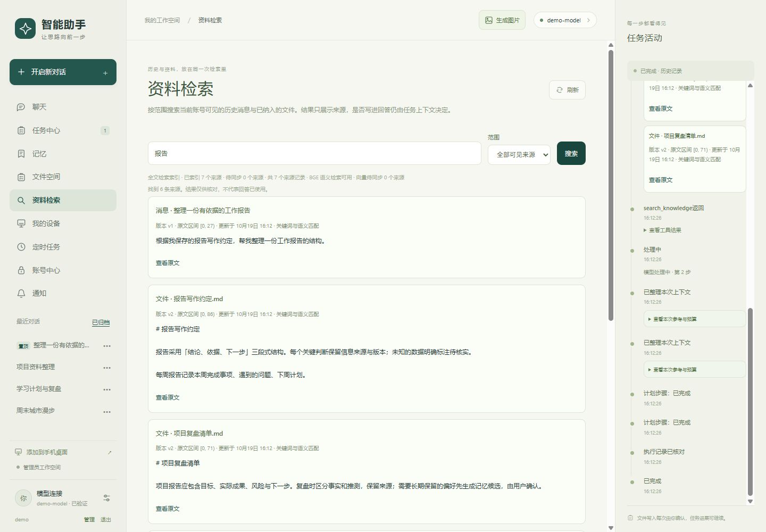
Task: Click the 智能助手 star logo icon
Action: (x=25, y=29)
